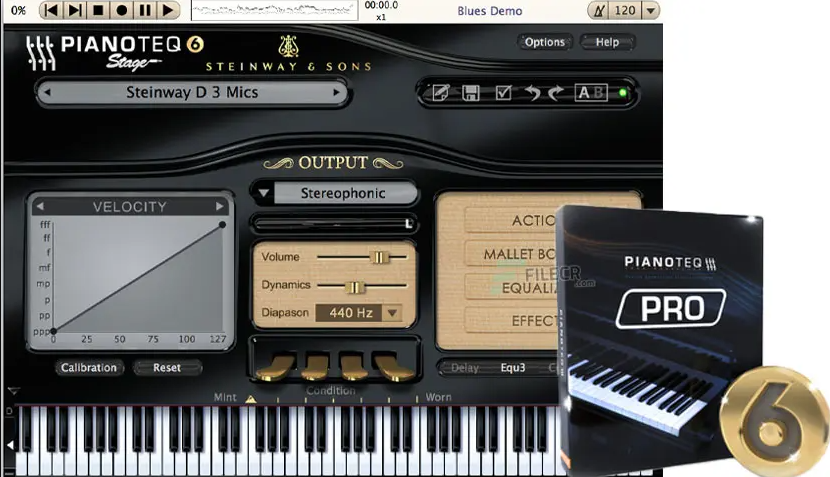The image size is (830, 477).
Task: Reset the velocity curve
Action: (167, 367)
